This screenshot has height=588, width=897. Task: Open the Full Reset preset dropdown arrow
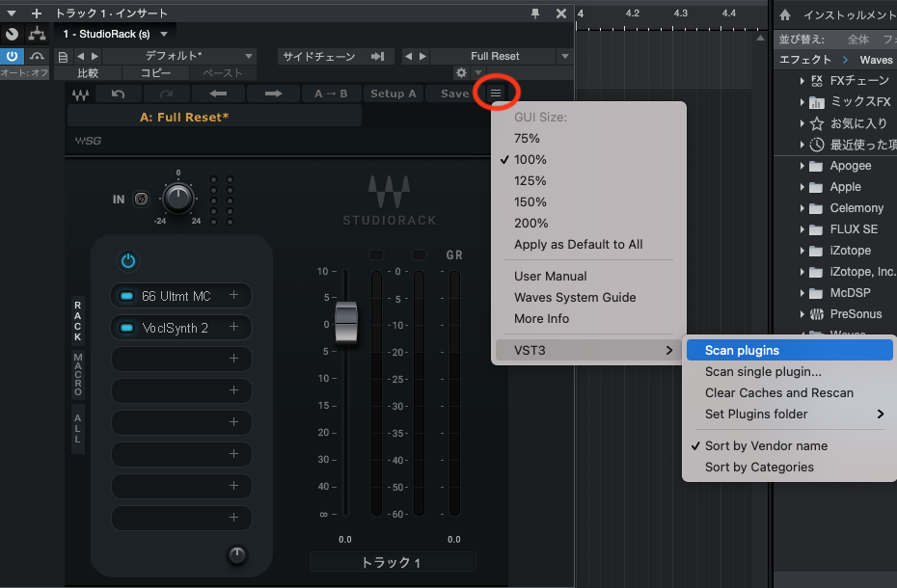click(x=565, y=56)
